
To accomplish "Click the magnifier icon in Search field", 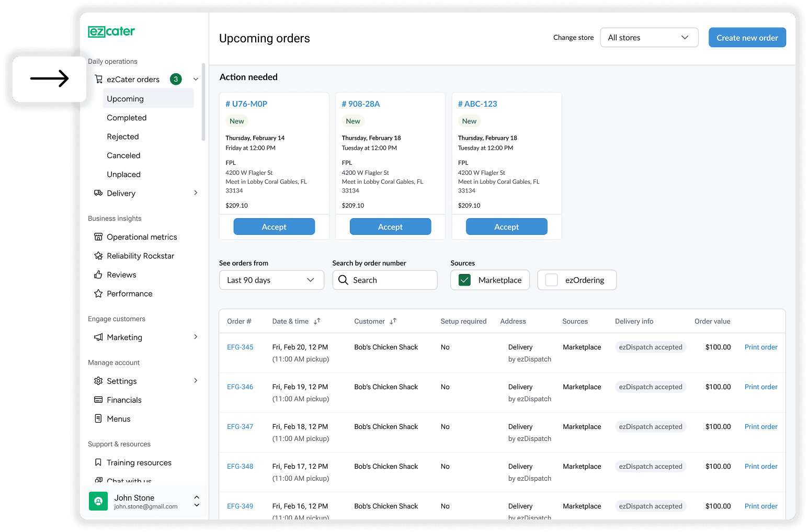I will (x=343, y=280).
